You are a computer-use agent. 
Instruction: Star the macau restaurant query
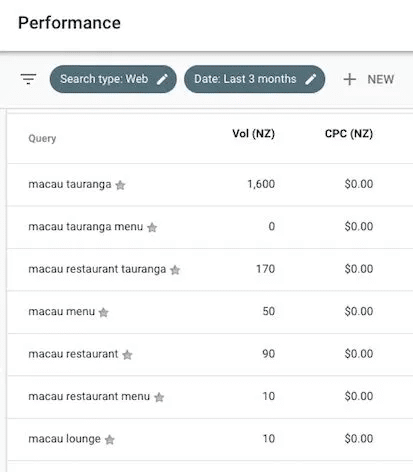tap(127, 355)
